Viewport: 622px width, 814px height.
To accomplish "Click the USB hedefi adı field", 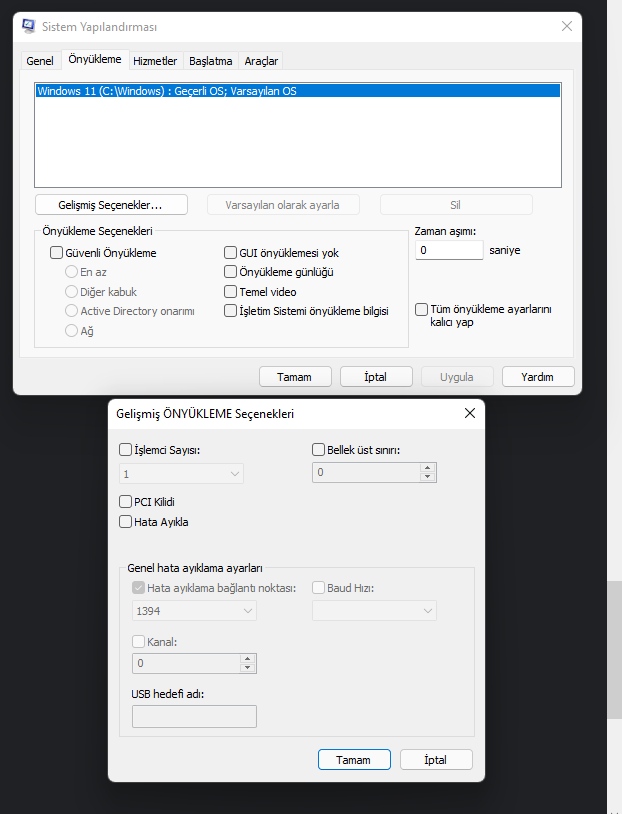I will point(194,716).
